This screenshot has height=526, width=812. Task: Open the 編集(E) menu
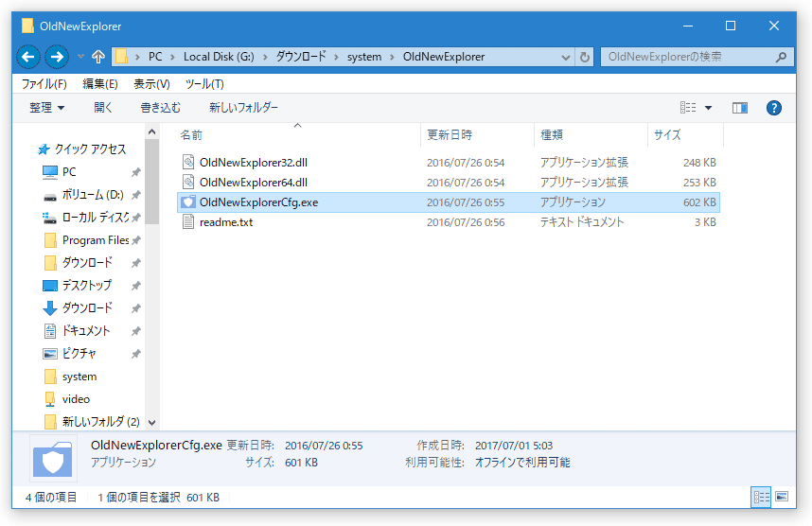tap(100, 84)
